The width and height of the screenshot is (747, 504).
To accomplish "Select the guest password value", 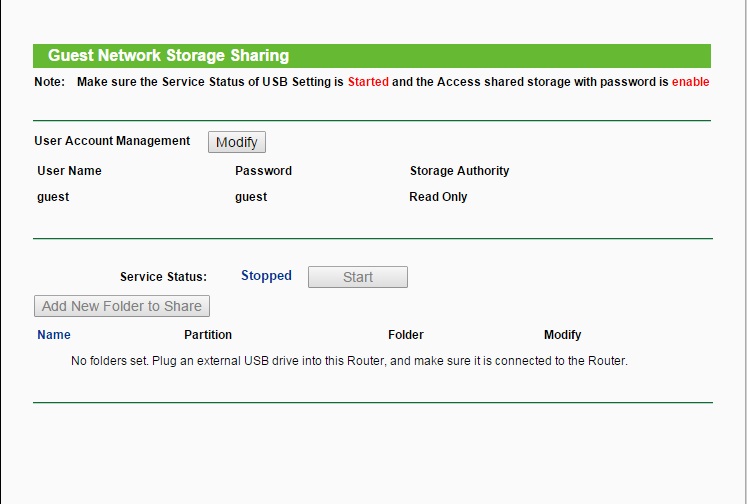I will click(251, 197).
